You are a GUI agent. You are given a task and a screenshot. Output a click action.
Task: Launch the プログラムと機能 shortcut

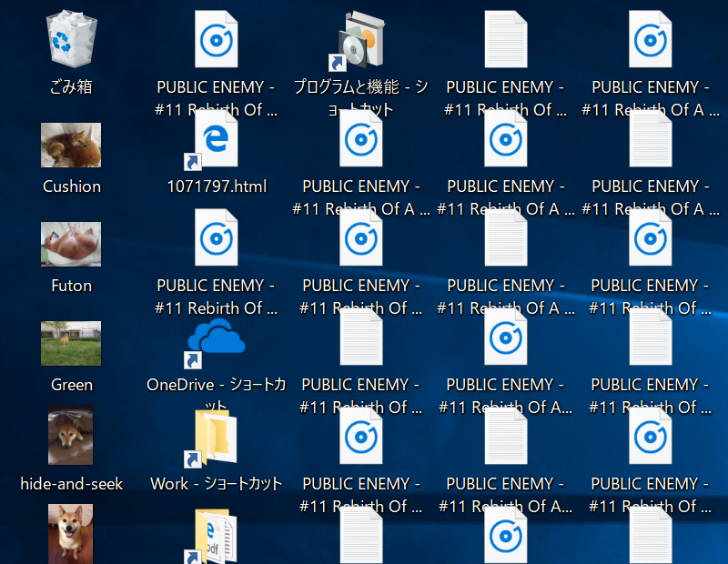[360, 41]
